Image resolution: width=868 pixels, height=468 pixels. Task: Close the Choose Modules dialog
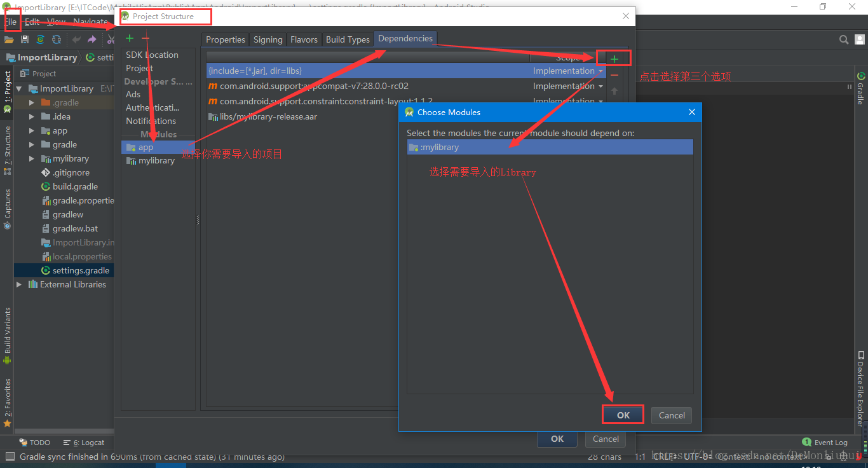coord(692,112)
